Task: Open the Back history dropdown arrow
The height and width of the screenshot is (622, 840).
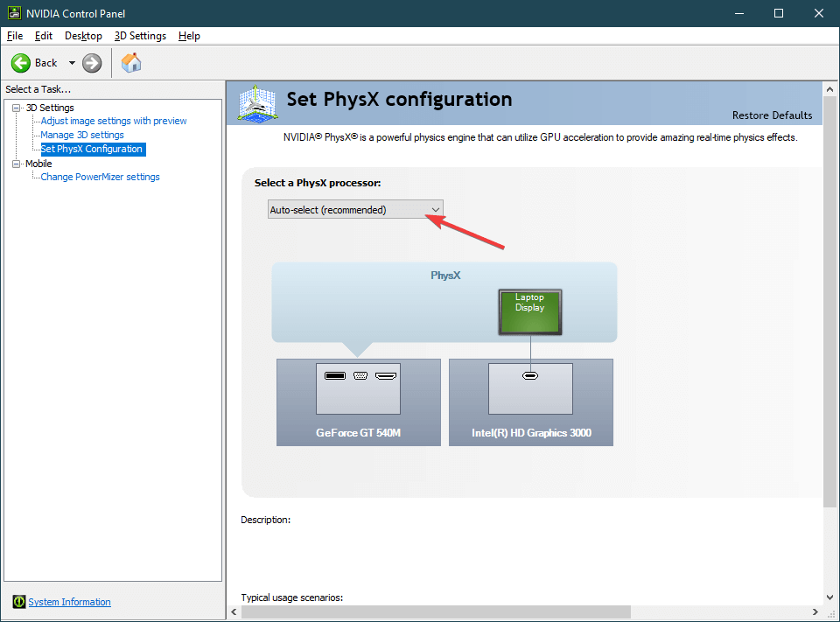Action: (72, 63)
